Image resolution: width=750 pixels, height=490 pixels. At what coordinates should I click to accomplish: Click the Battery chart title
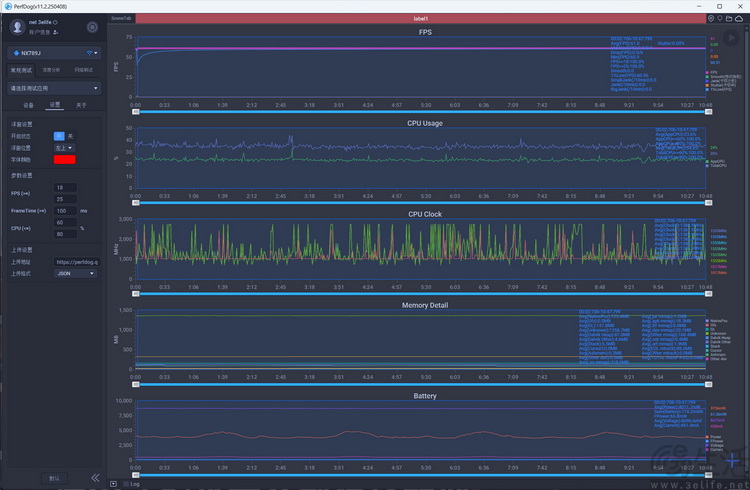[x=425, y=396]
